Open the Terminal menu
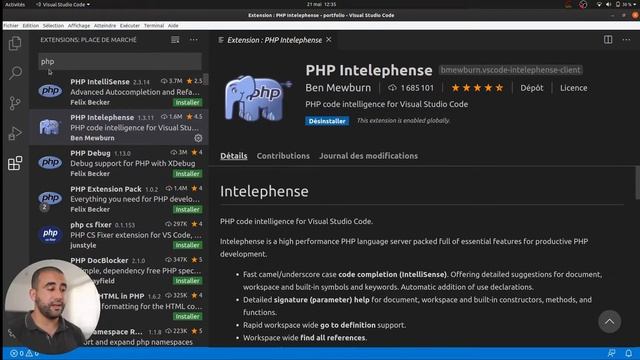Image resolution: width=640 pixels, height=360 pixels. pyautogui.click(x=154, y=25)
